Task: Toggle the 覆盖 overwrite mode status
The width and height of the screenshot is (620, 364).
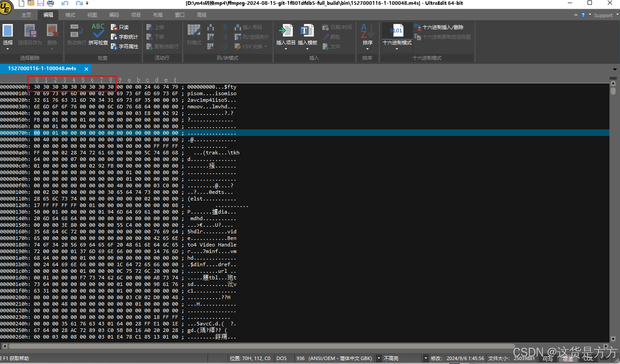Action: [568, 358]
